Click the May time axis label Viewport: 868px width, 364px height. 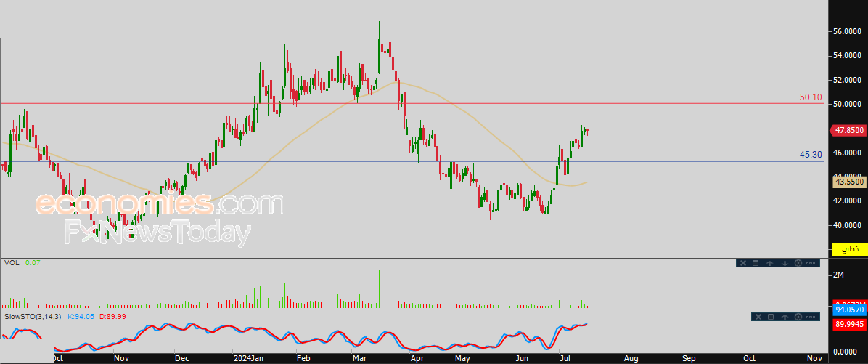click(x=463, y=358)
